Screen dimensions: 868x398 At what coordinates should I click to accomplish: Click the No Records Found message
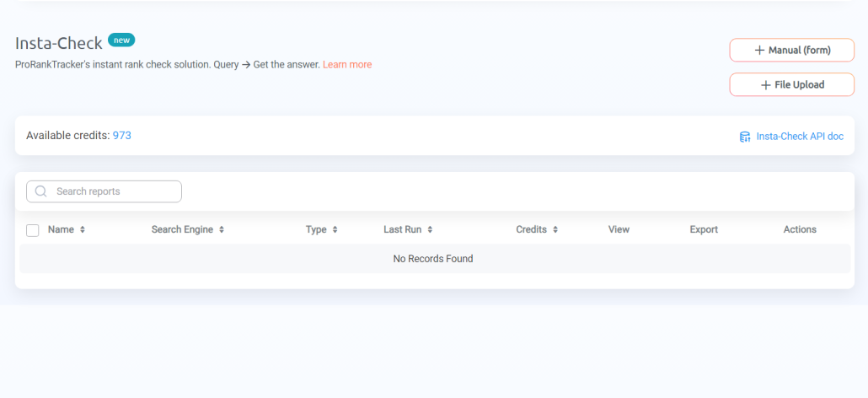433,259
